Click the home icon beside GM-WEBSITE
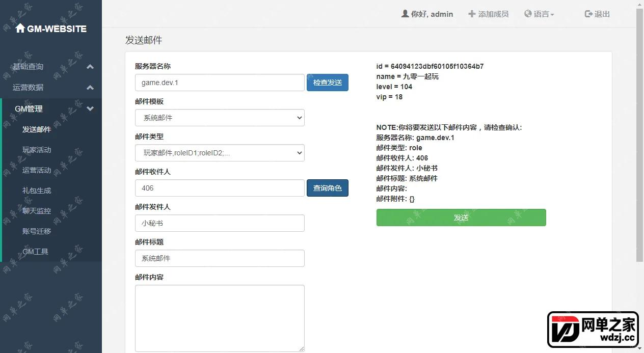The width and height of the screenshot is (644, 353). 20,29
